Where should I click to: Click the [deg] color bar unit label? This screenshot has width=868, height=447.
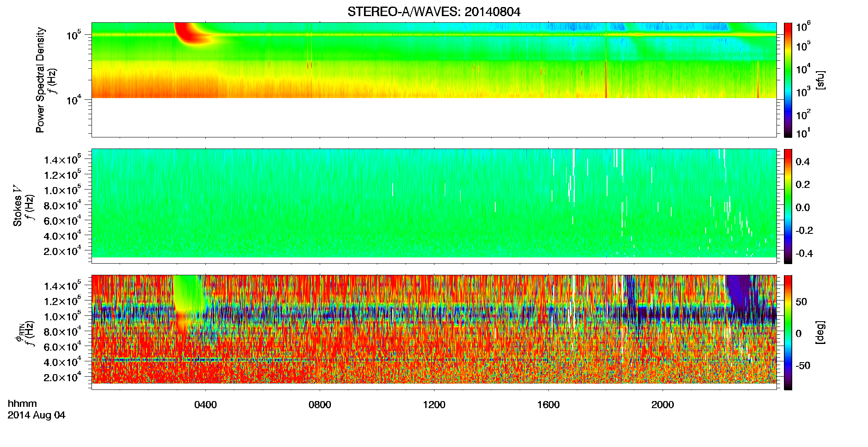click(x=820, y=332)
